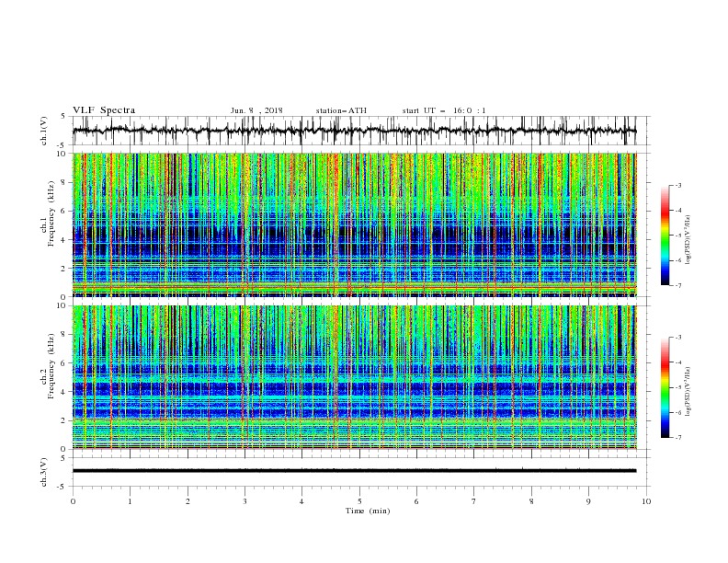The image size is (728, 563).
Task: Click the "-4" tick on lower color bar
Action: pyautogui.click(x=677, y=362)
